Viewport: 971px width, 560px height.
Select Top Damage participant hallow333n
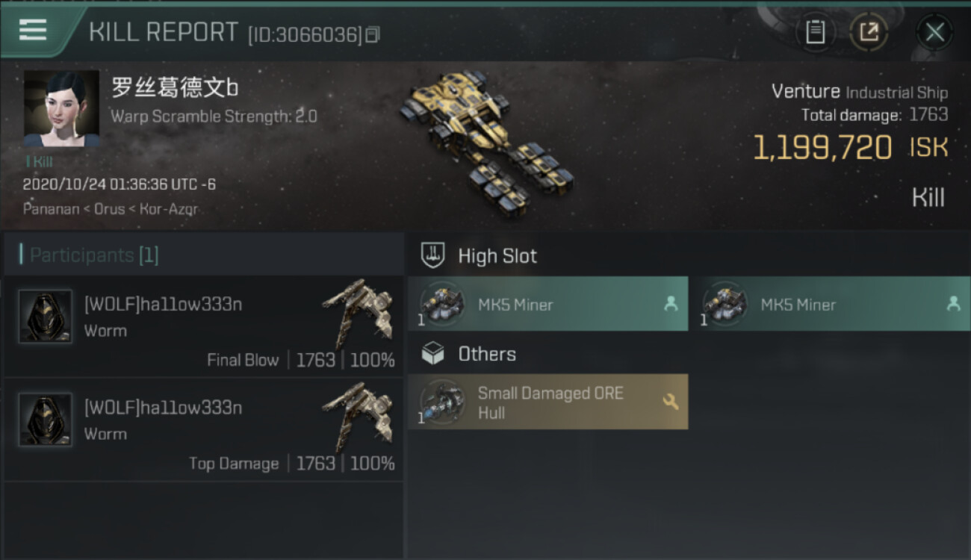[x=203, y=430]
